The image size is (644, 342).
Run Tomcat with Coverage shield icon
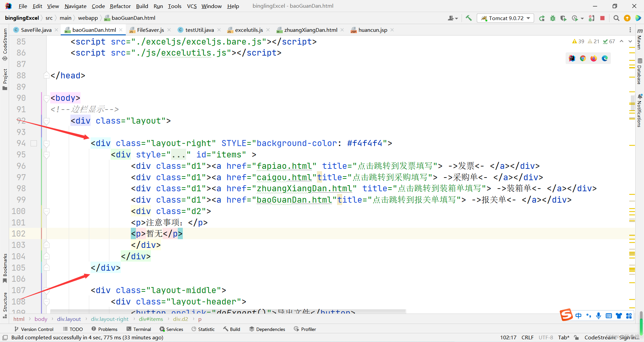point(563,18)
